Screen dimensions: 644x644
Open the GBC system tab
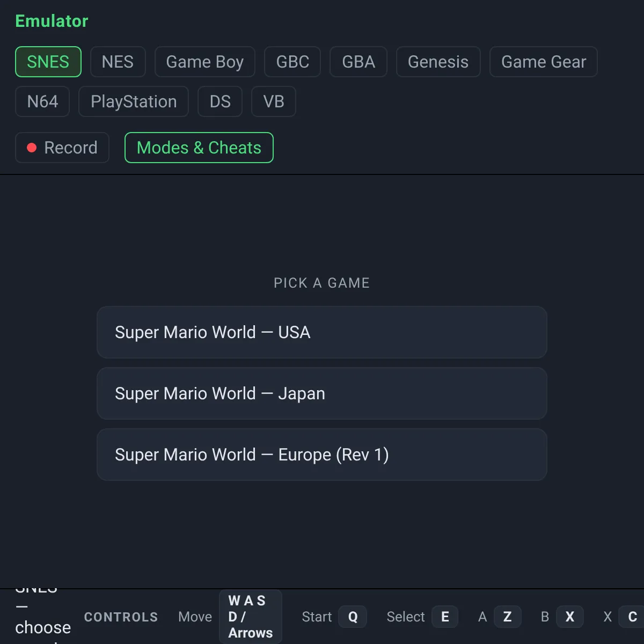(292, 62)
